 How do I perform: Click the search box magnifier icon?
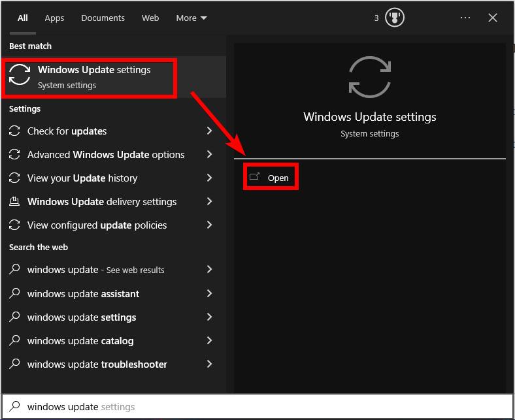pos(14,406)
